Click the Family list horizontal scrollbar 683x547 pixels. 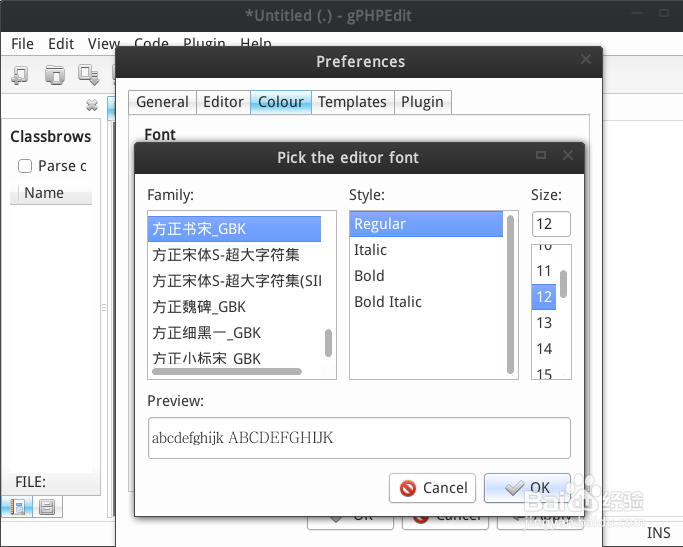227,371
